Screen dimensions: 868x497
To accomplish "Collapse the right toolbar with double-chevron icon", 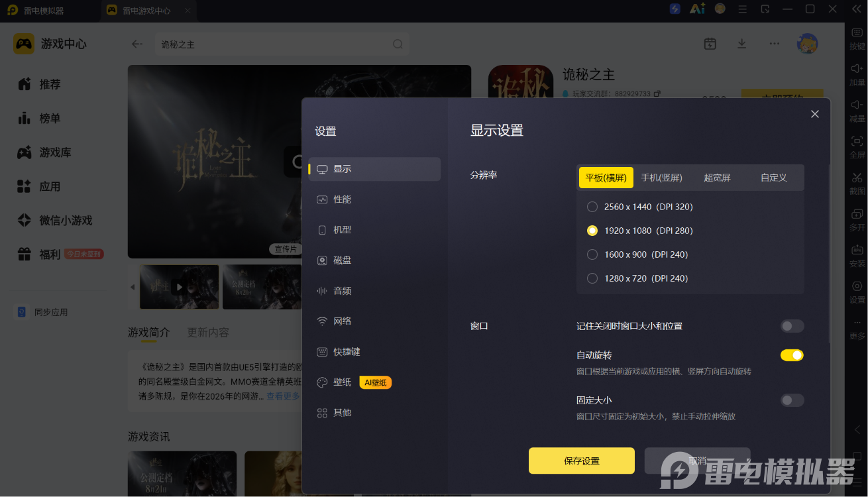I will point(857,9).
